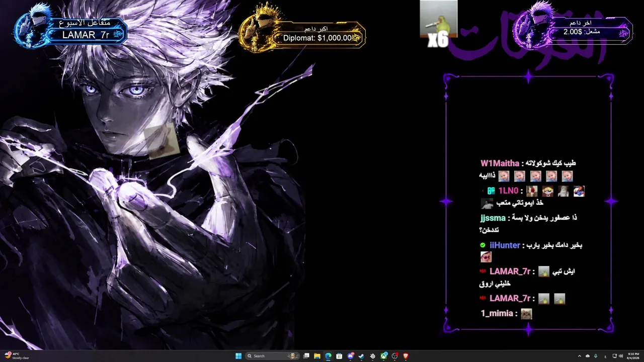Click the W1Maitha username in chat
Screen dimensions: 644x362
(x=500, y=163)
